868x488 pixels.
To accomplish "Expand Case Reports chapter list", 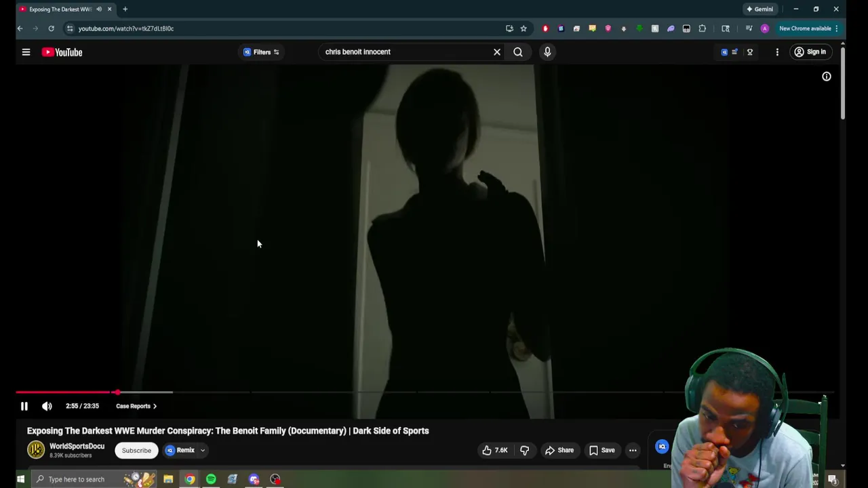I will [x=136, y=406].
